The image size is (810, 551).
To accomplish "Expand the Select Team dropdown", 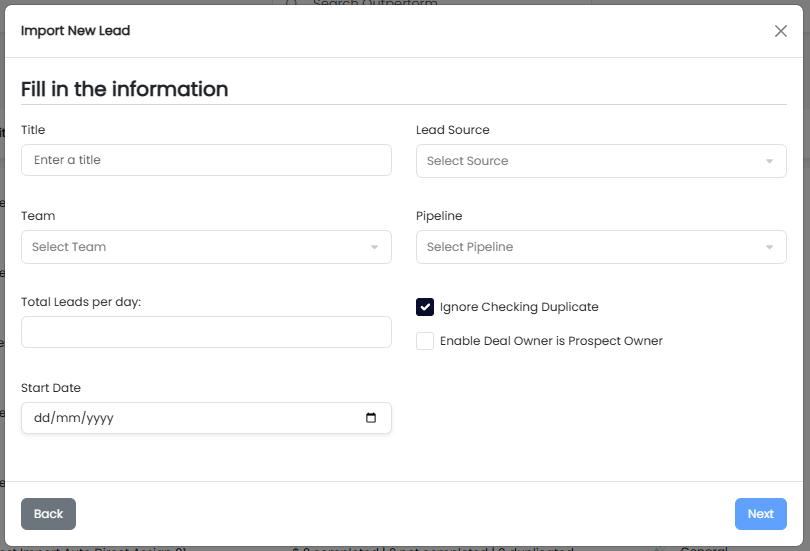I will 195,247.
